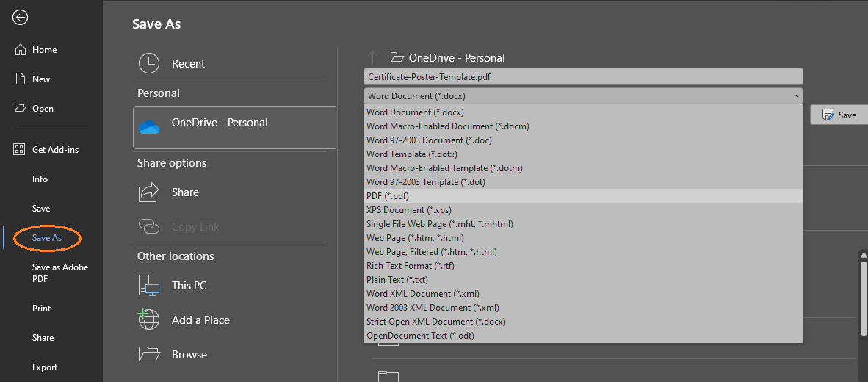Select New in the sidebar
The image size is (868, 382).
coord(41,79)
